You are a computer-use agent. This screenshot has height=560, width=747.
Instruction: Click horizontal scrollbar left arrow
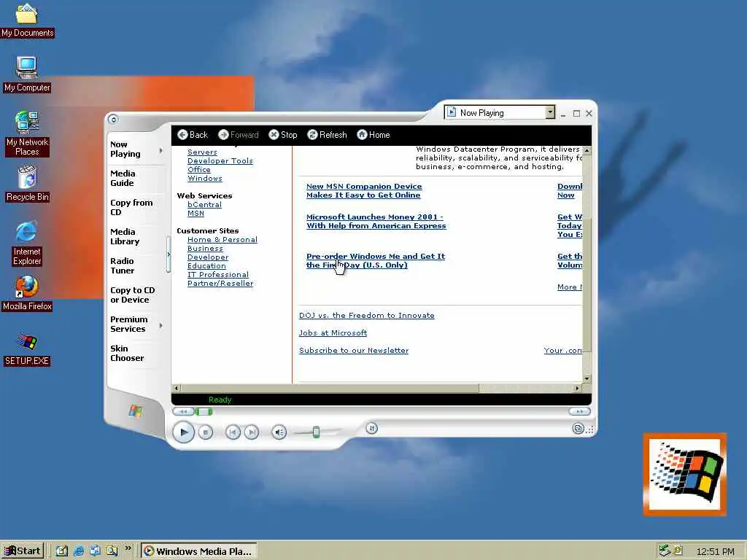click(177, 388)
